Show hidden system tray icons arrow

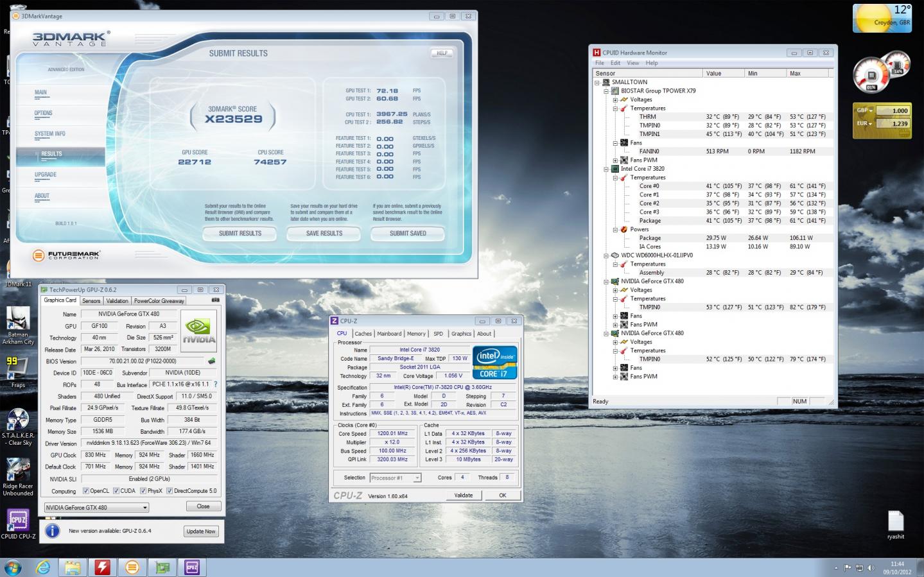pos(835,568)
